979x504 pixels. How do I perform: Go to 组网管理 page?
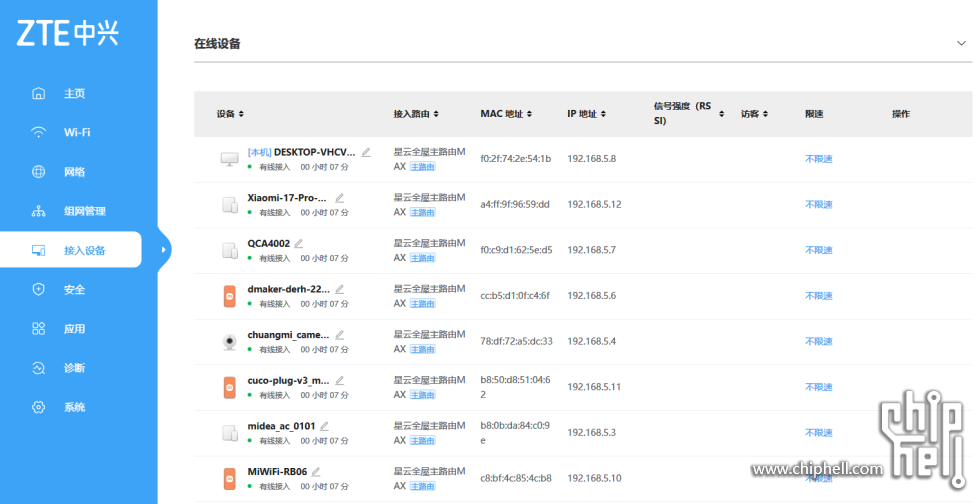(x=84, y=211)
